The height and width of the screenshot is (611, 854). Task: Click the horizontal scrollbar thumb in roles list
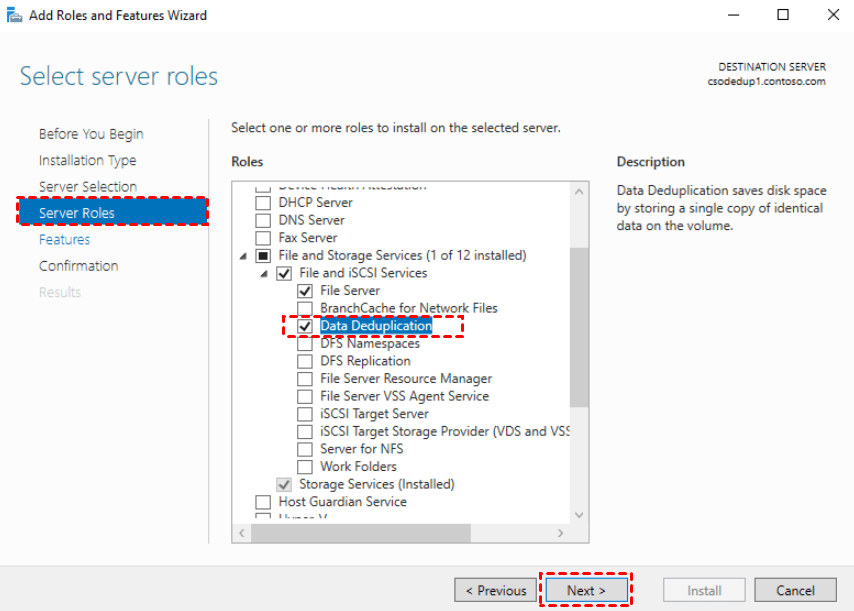click(x=361, y=533)
